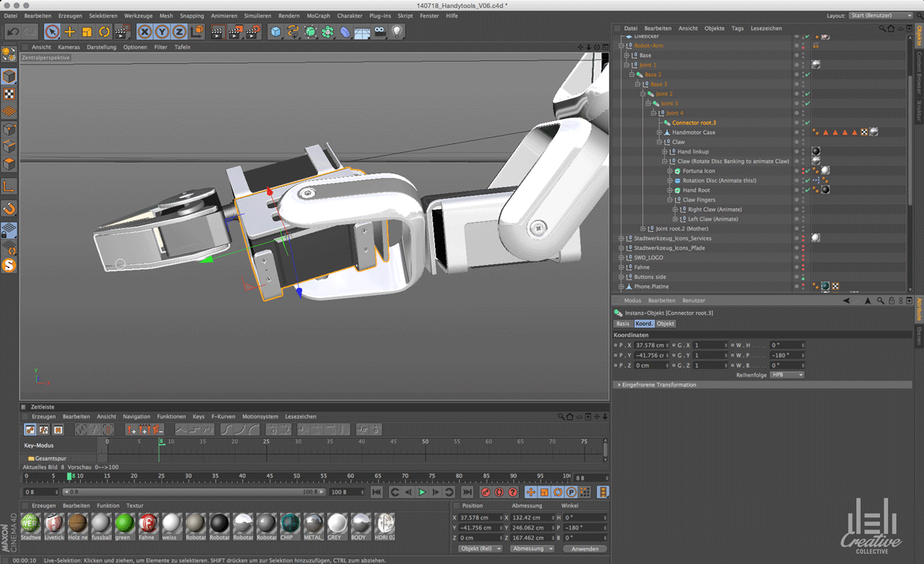Screen dimensions: 924x564
Task: Open the MoGraph menu
Action: pyautogui.click(x=317, y=15)
